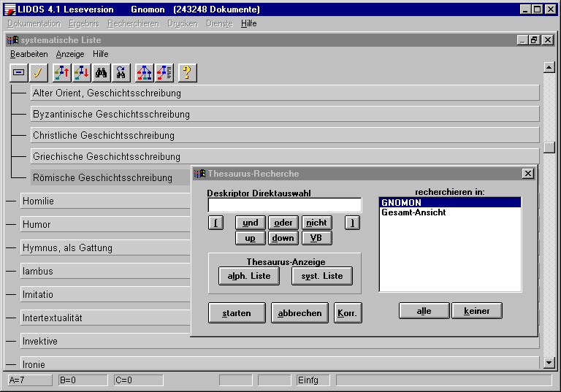Insert the und operator
This screenshot has height=392, width=561.
click(251, 223)
